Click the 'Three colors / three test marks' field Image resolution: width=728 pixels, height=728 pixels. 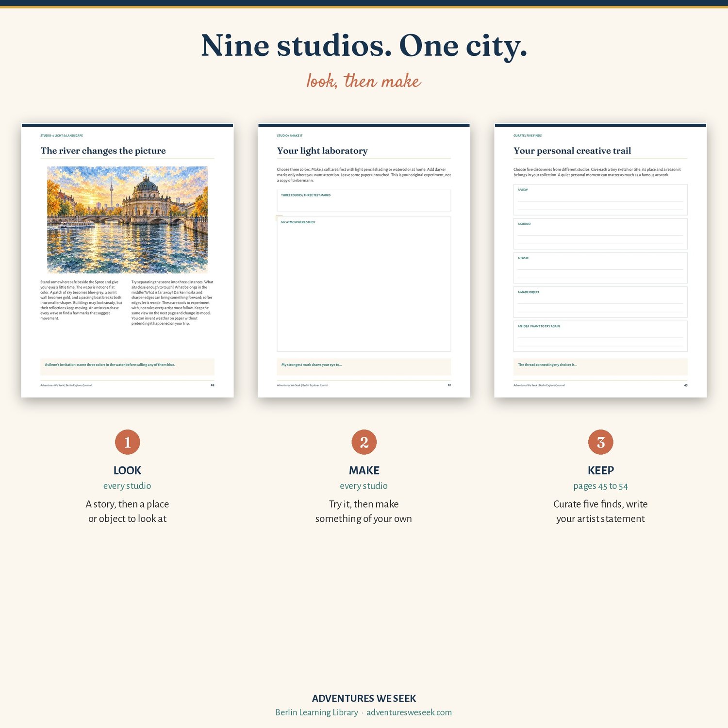coord(364,200)
